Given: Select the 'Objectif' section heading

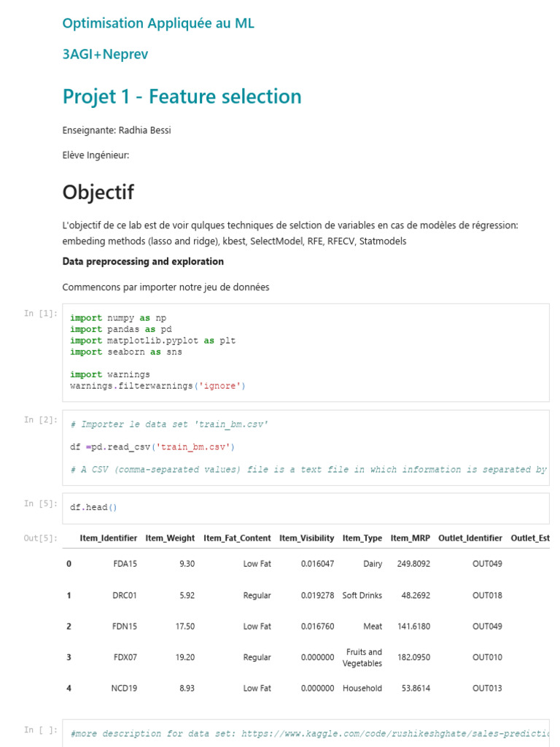Looking at the screenshot, I should click(98, 193).
